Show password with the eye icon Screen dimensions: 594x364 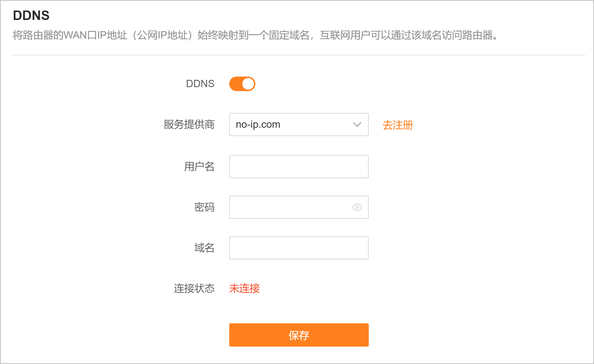click(x=357, y=207)
